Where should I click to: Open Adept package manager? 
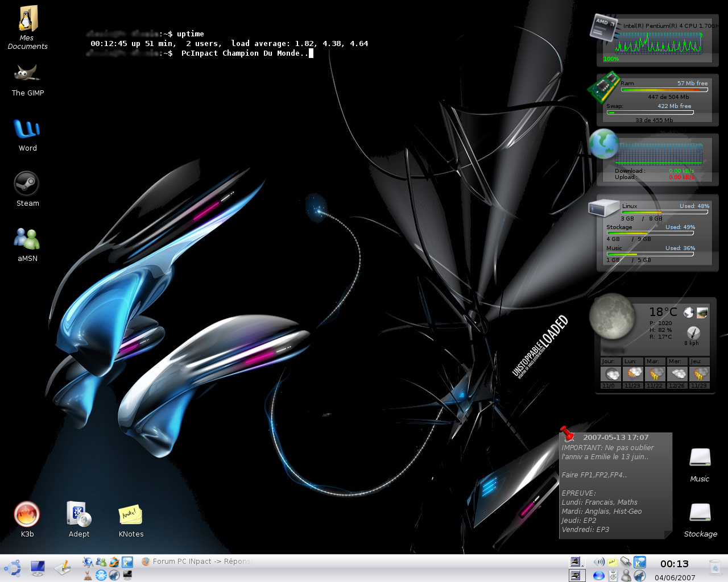(78, 515)
